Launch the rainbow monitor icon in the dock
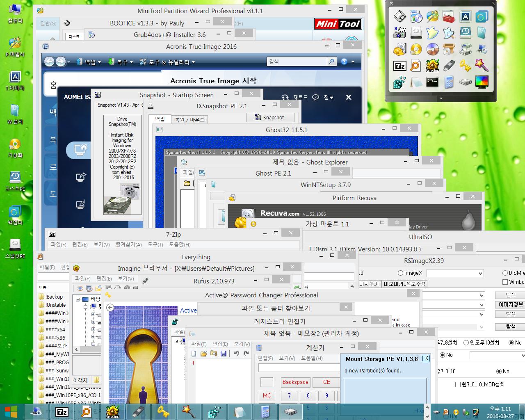 point(482,82)
